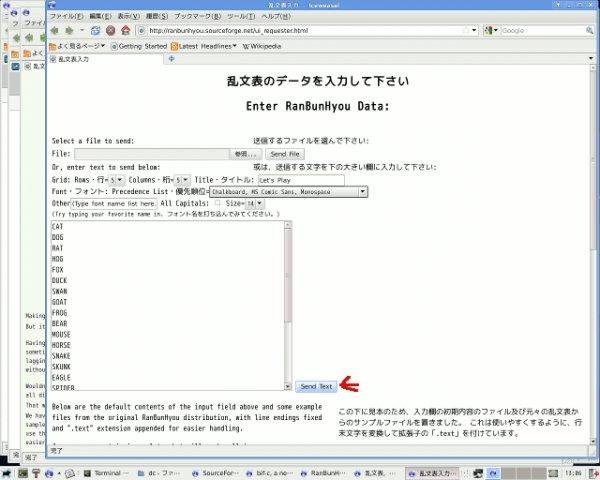This screenshot has width=600, height=480.
Task: Click the Google search field
Action: coord(543,30)
